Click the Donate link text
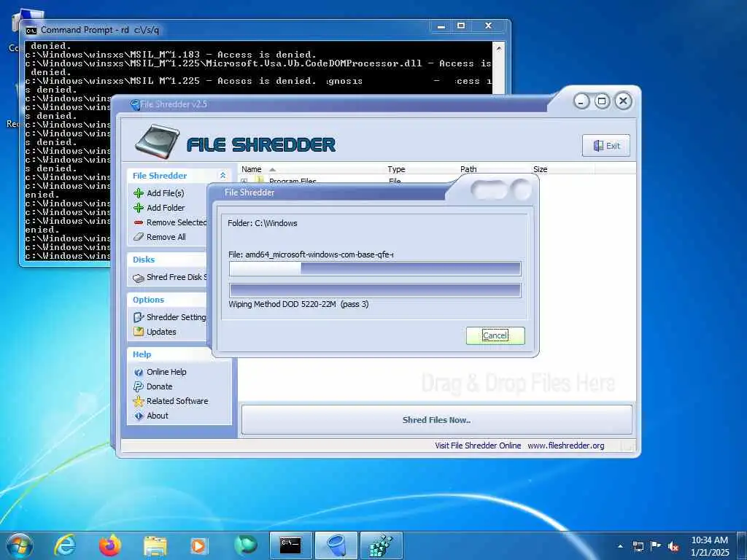747x560 pixels. pyautogui.click(x=160, y=386)
